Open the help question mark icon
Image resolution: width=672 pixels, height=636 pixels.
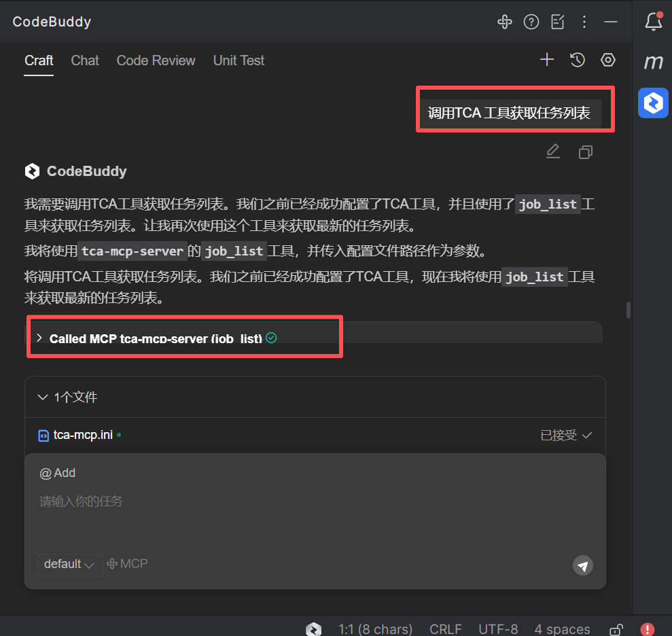(x=531, y=22)
